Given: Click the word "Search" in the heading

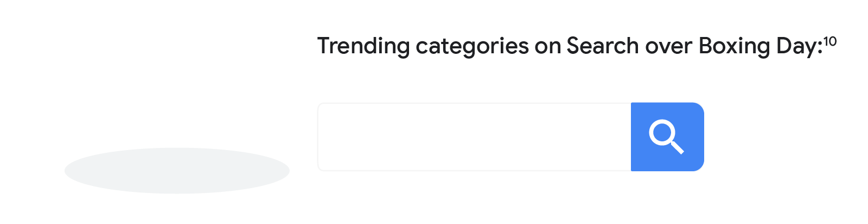Looking at the screenshot, I should [x=603, y=46].
